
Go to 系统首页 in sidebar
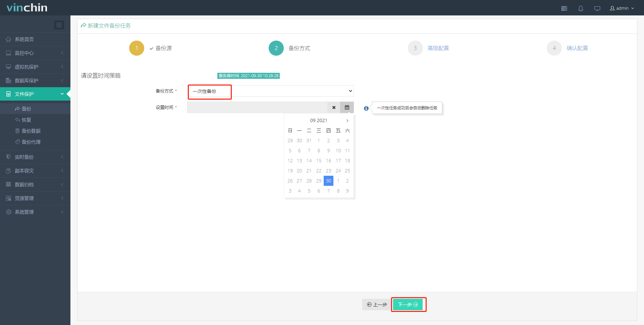35,39
